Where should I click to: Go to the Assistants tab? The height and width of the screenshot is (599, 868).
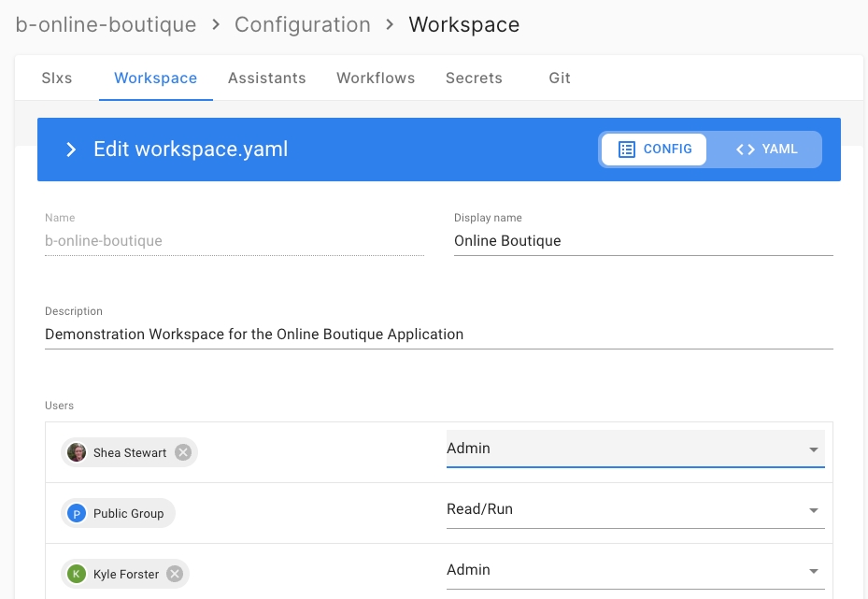tap(267, 78)
